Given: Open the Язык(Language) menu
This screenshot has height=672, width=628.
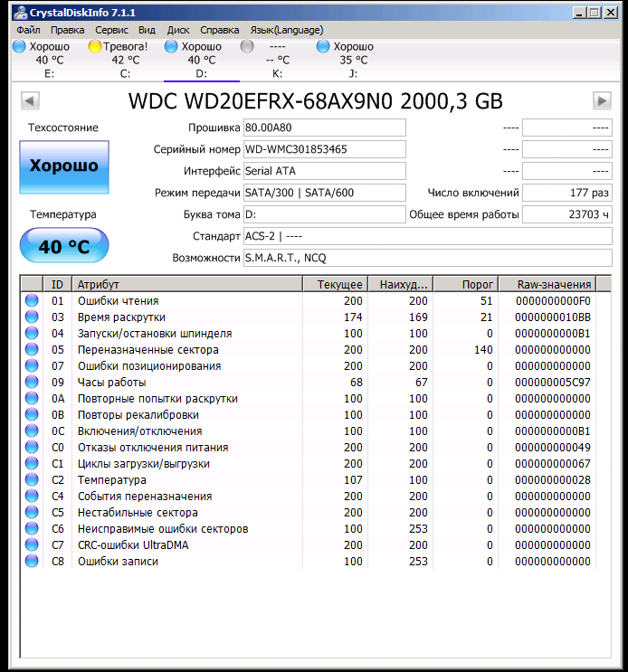Looking at the screenshot, I should [x=287, y=30].
